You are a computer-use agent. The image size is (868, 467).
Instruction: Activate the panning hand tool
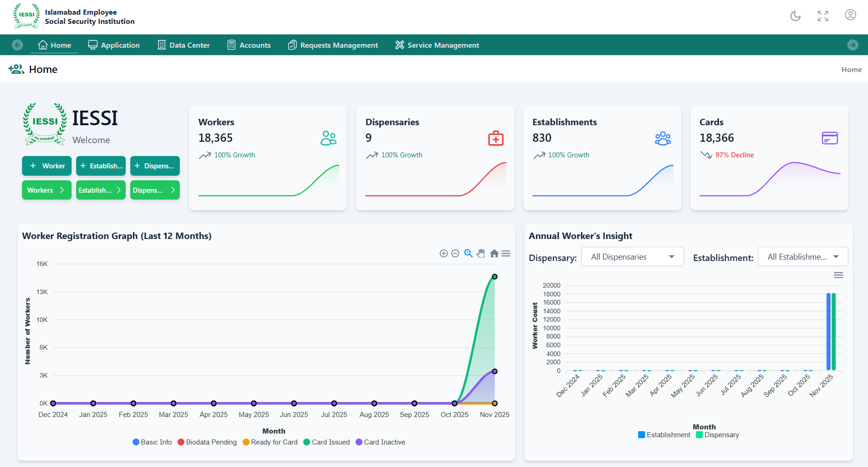coord(481,253)
